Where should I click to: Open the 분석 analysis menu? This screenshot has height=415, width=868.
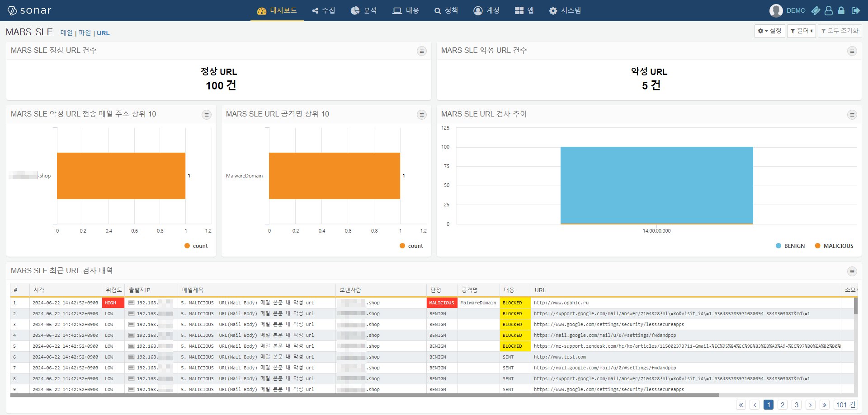click(363, 10)
